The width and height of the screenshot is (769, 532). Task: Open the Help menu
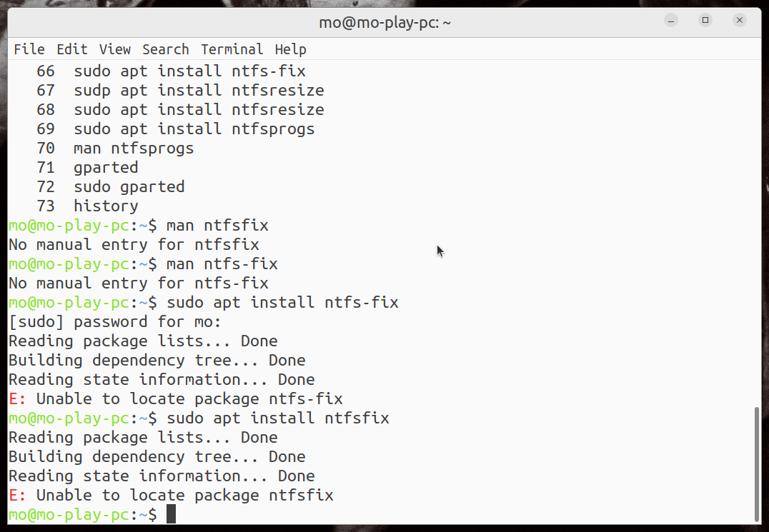[x=291, y=49]
